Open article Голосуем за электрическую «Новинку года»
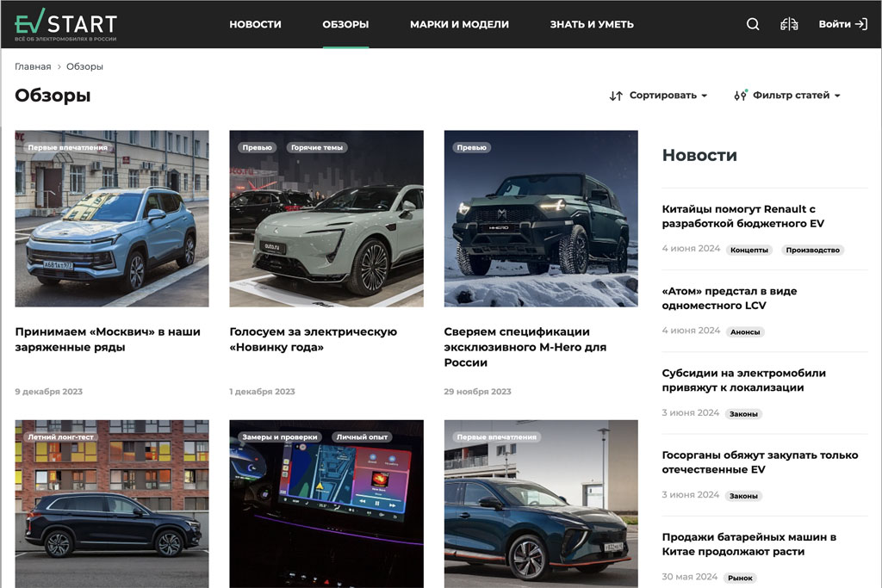 [x=314, y=339]
